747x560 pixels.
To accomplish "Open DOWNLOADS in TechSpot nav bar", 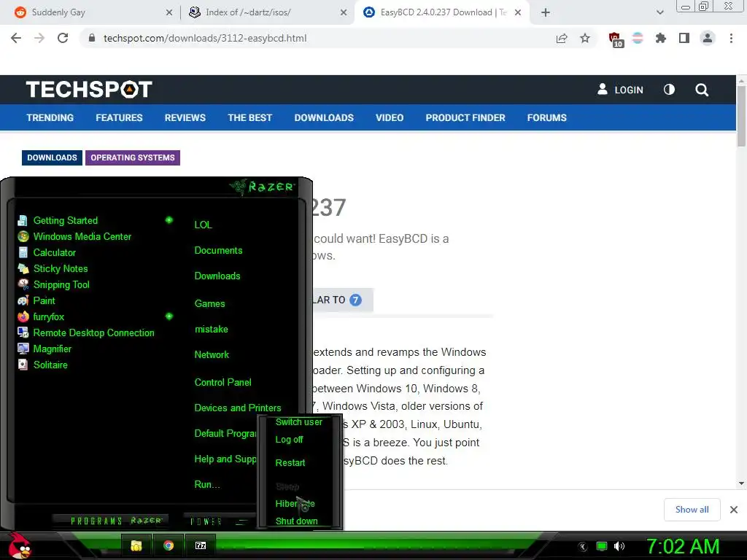I will click(324, 117).
